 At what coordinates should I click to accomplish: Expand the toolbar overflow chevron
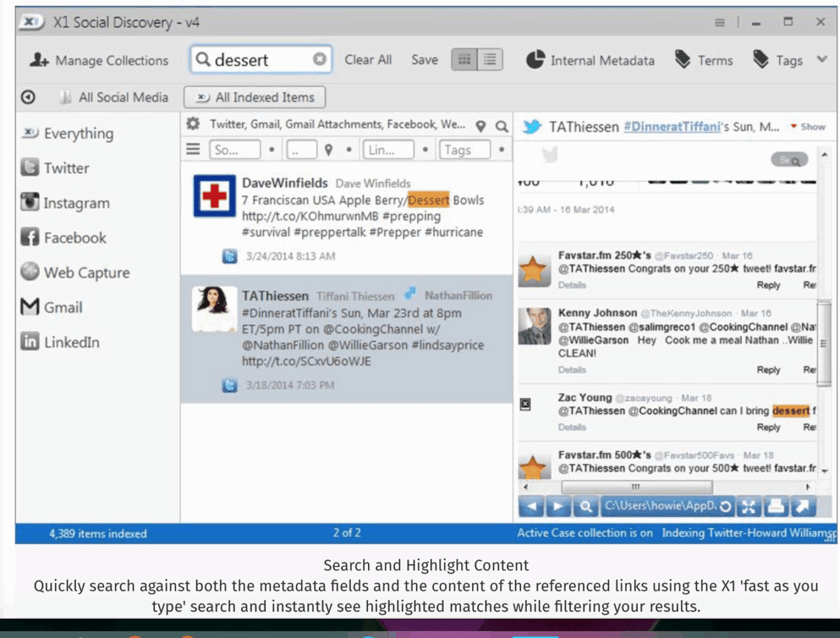[x=822, y=59]
